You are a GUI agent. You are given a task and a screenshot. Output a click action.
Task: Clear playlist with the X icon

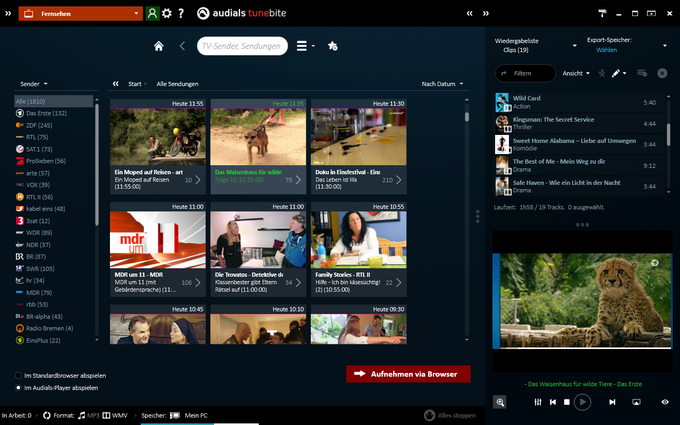(x=662, y=73)
